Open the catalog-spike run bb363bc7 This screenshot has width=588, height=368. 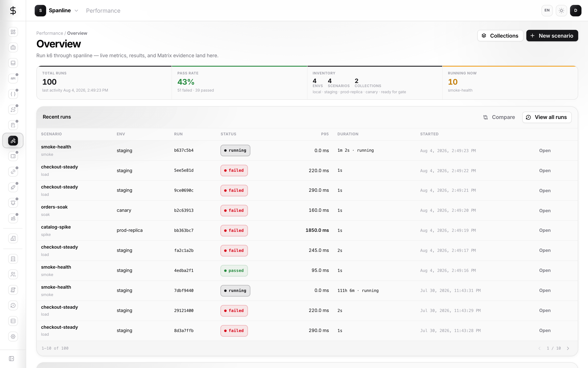tap(545, 230)
